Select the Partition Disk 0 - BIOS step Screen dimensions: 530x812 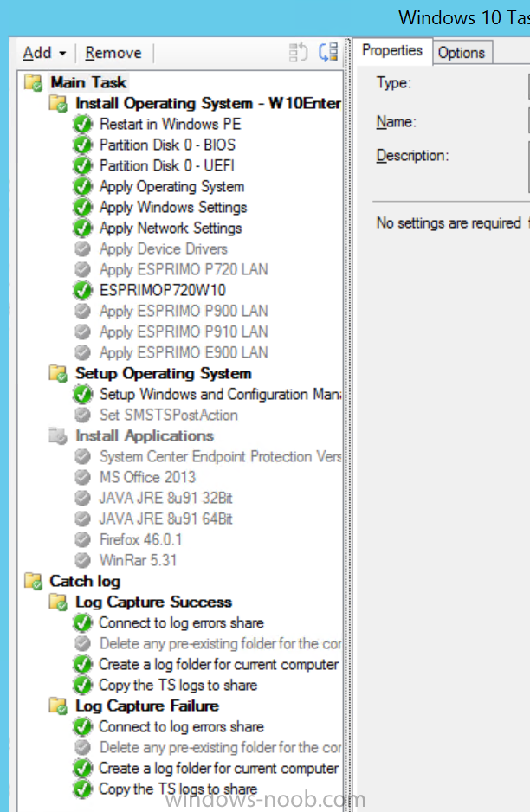point(167,145)
